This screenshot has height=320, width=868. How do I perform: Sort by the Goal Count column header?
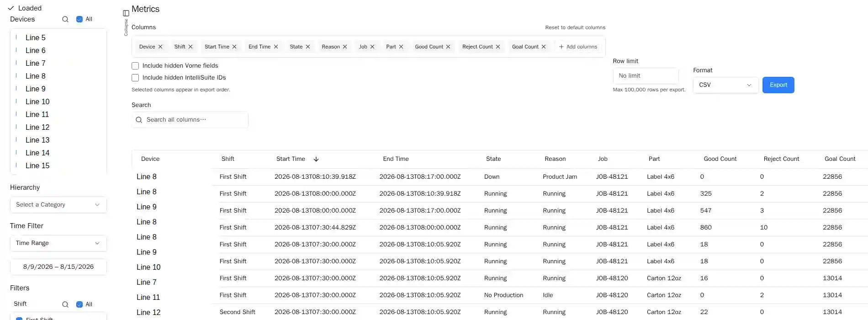click(840, 159)
